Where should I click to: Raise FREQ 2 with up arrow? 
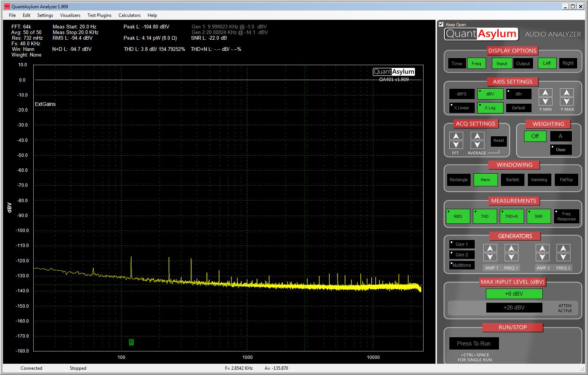click(x=563, y=249)
